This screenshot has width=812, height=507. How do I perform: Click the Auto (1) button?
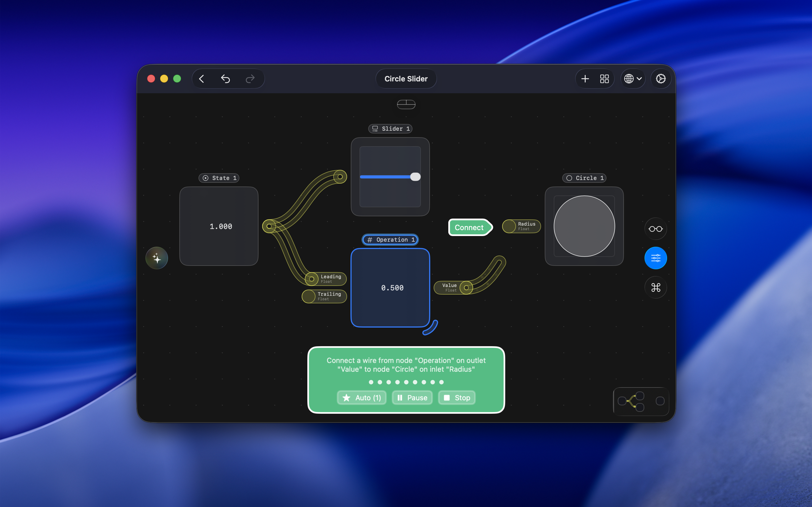tap(362, 398)
